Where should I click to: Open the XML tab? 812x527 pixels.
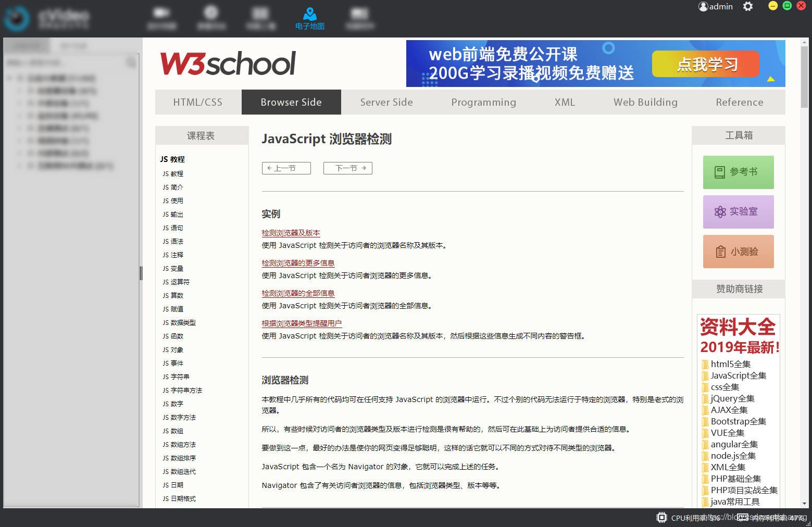click(565, 102)
